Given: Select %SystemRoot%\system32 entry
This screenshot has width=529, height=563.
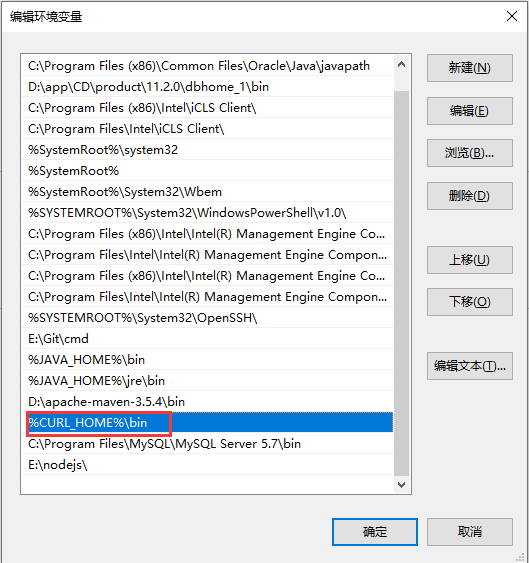Looking at the screenshot, I should point(207,150).
